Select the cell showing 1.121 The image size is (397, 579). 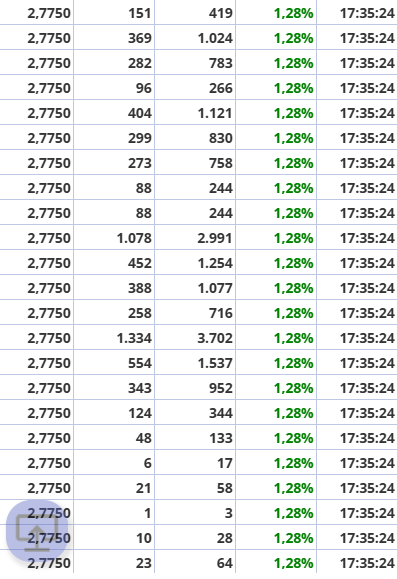click(195, 113)
